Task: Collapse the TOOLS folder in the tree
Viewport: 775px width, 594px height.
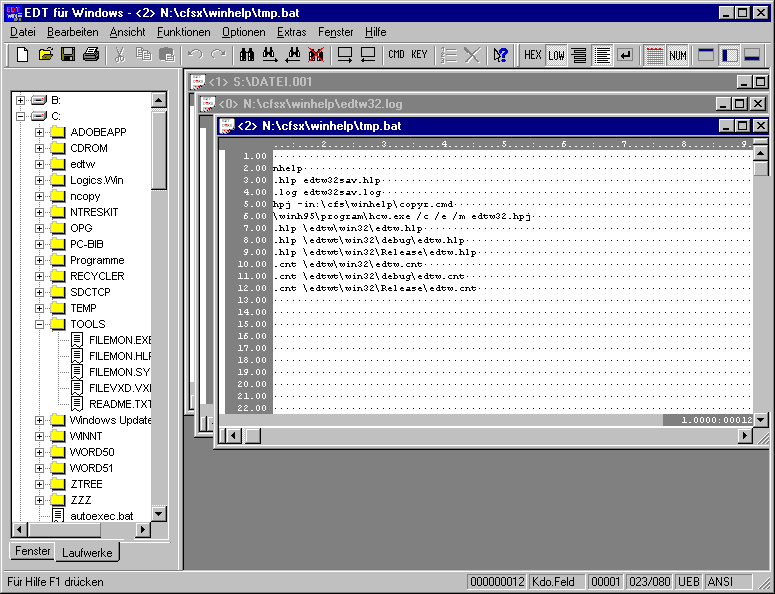Action: click(40, 324)
